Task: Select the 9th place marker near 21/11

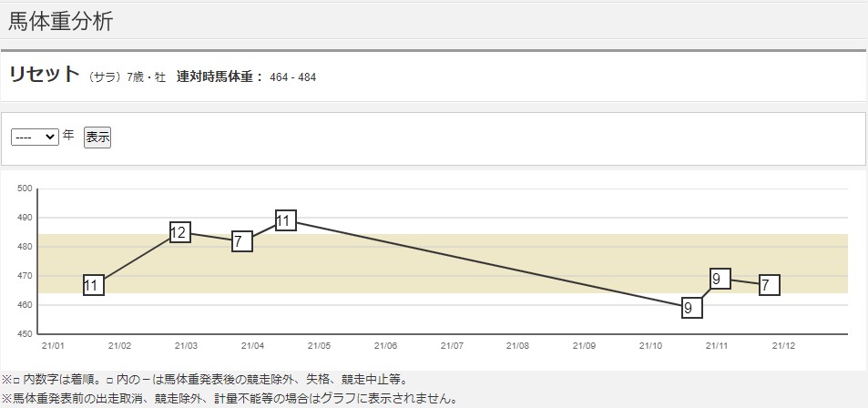Action: 719,279
